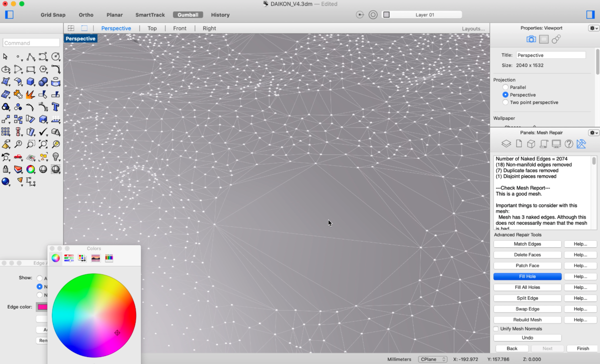Open the Mesh Repair tools panel icon

[x=581, y=144]
